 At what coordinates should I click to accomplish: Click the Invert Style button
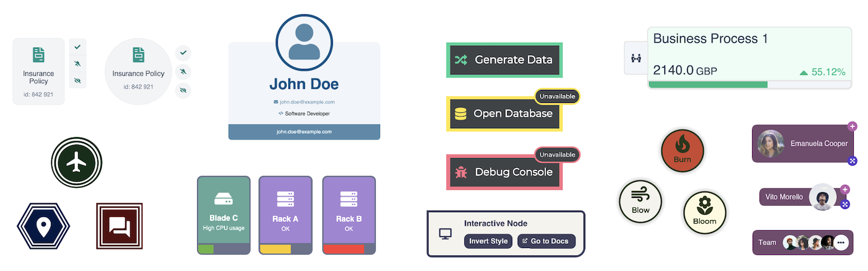tap(488, 241)
